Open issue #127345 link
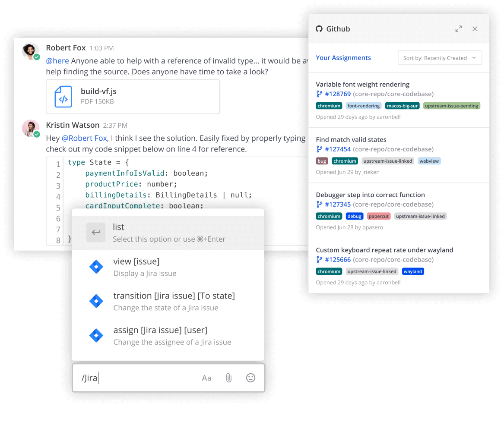Screen dimensions: 504x422 pyautogui.click(x=337, y=205)
